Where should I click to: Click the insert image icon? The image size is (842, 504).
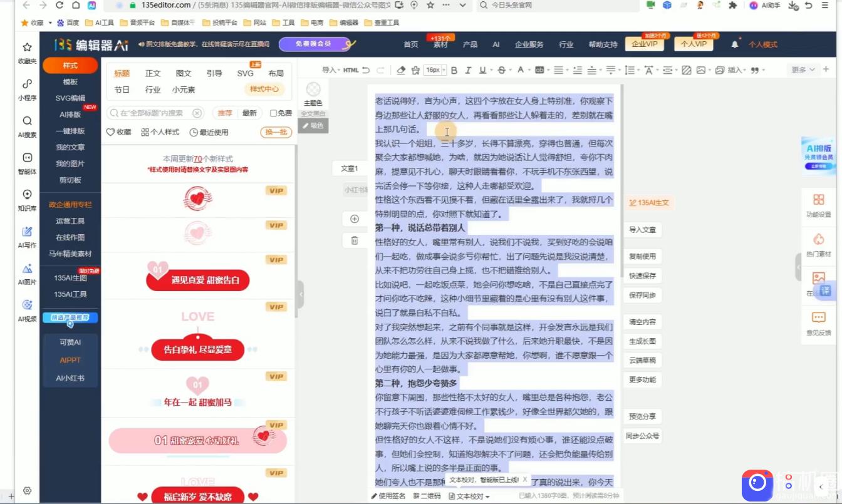pyautogui.click(x=701, y=70)
